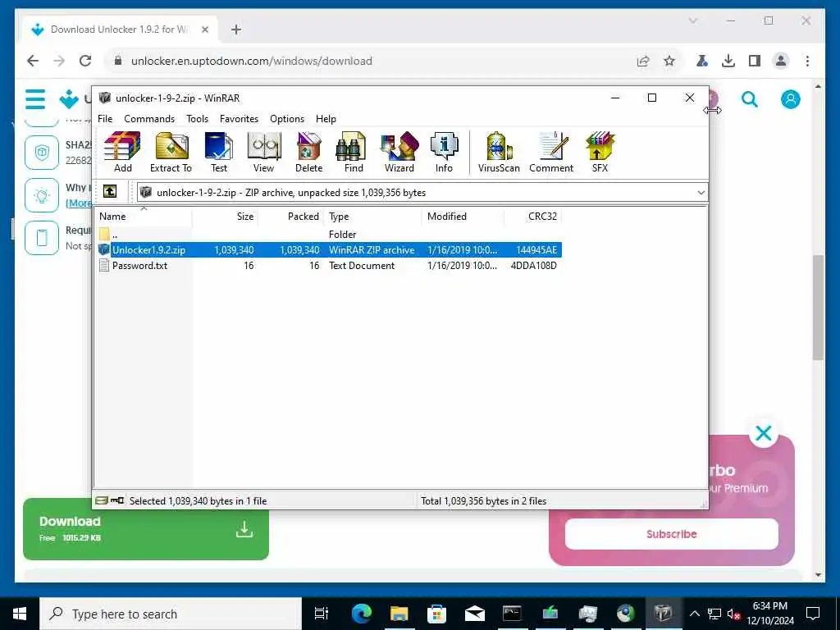Run the Test archive tool
This screenshot has height=630, width=840.
pos(218,152)
